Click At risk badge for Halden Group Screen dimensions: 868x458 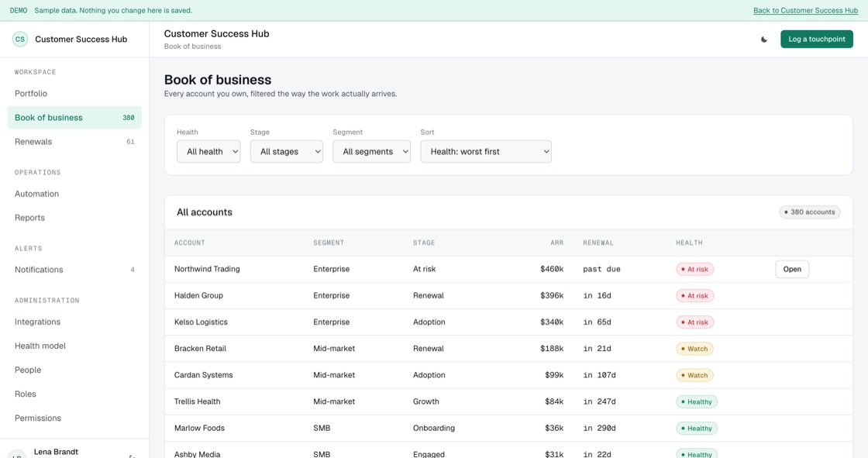[x=694, y=296]
